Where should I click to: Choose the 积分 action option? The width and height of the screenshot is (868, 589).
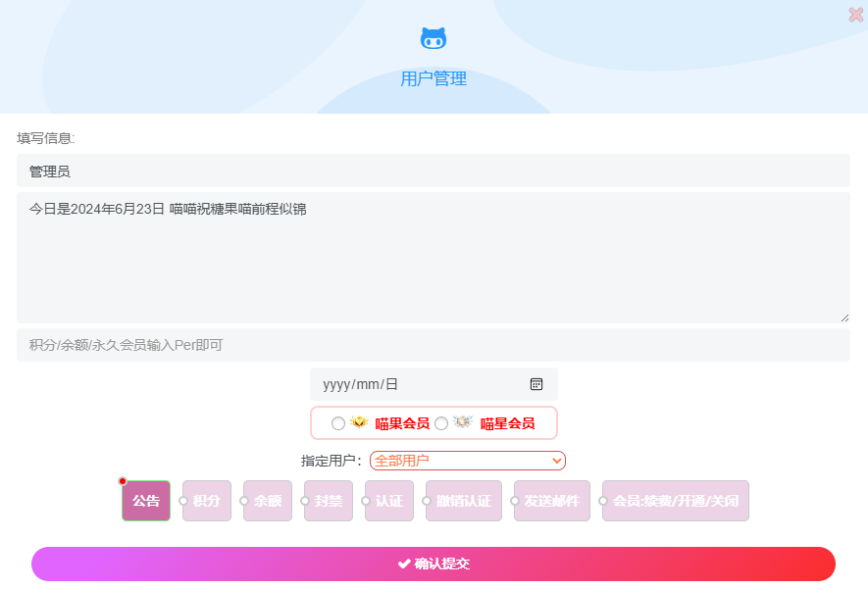coord(207,501)
